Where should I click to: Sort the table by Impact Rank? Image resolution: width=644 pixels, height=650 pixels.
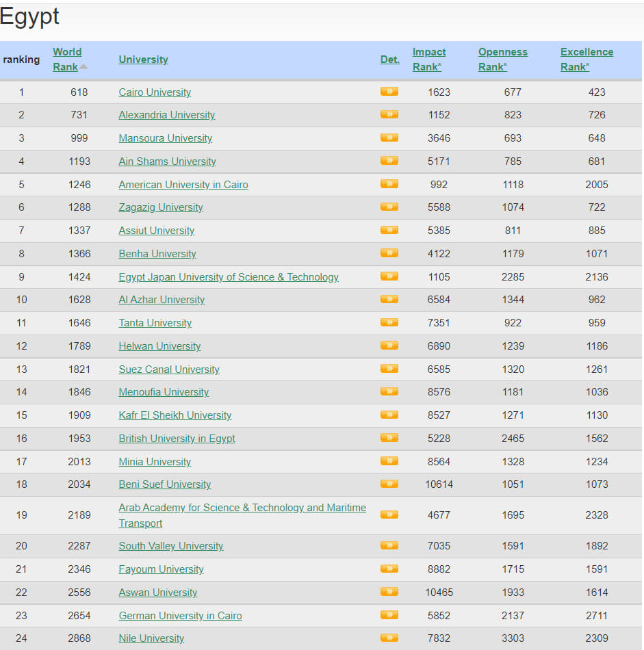tap(429, 60)
